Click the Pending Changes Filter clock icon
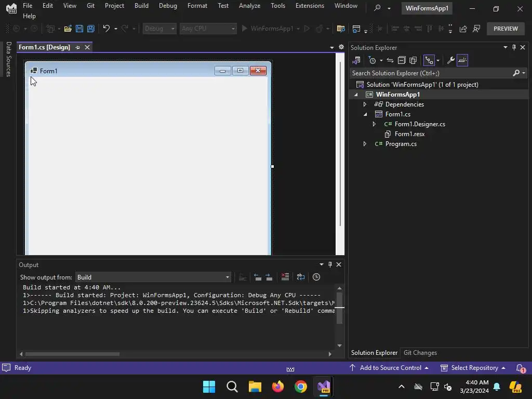This screenshot has height=399, width=532. pyautogui.click(x=373, y=60)
